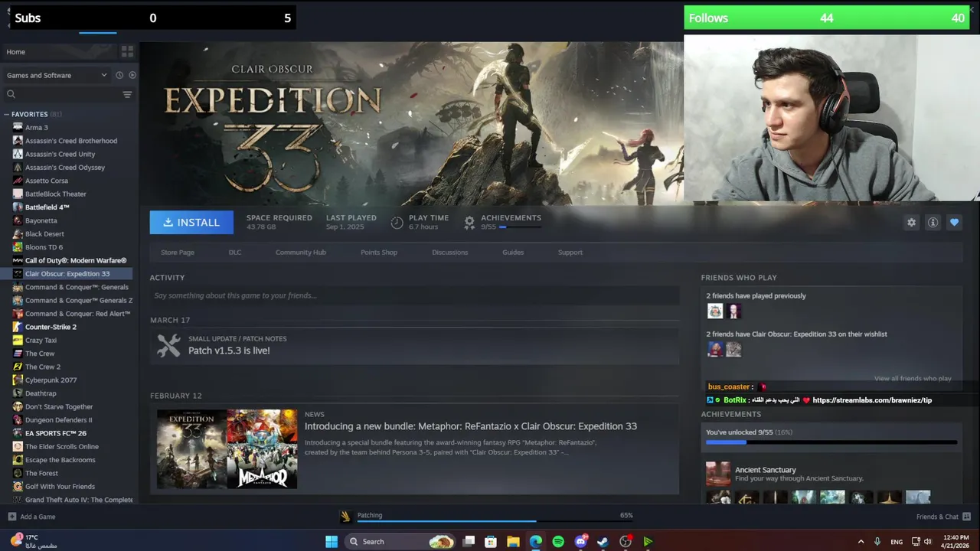Open View all friends who play
980x551 pixels.
pyautogui.click(x=913, y=378)
